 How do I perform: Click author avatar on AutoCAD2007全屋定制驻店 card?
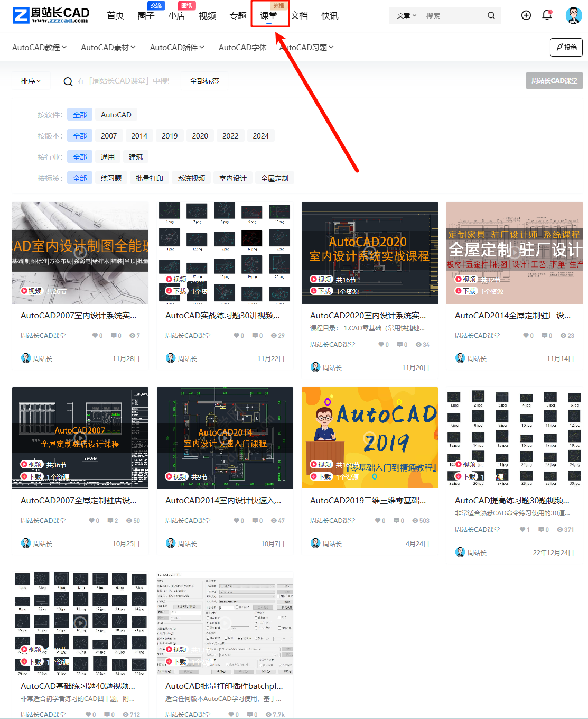[x=26, y=543]
